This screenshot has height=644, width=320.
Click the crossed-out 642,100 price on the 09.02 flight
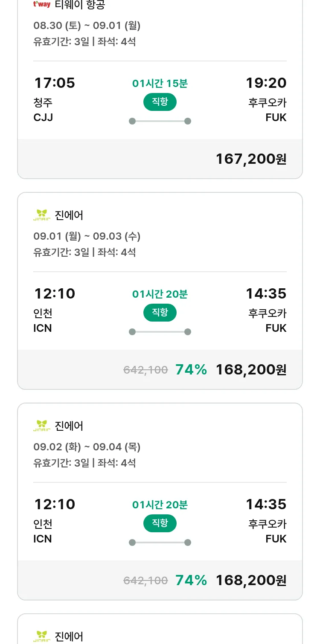pyautogui.click(x=145, y=580)
